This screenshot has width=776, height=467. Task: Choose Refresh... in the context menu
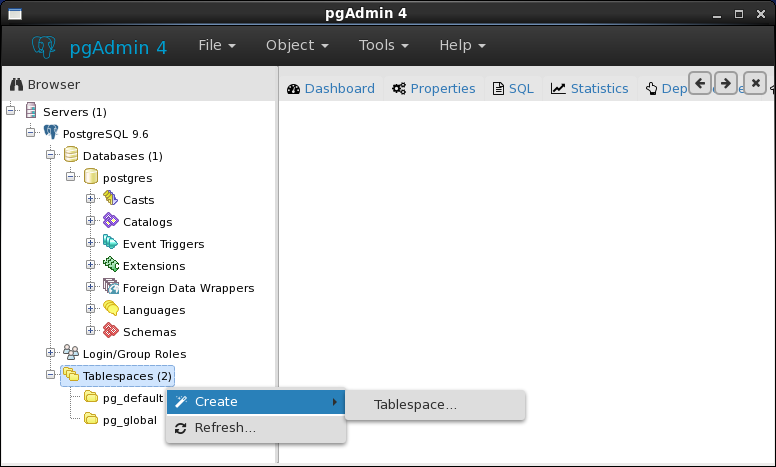(255, 428)
